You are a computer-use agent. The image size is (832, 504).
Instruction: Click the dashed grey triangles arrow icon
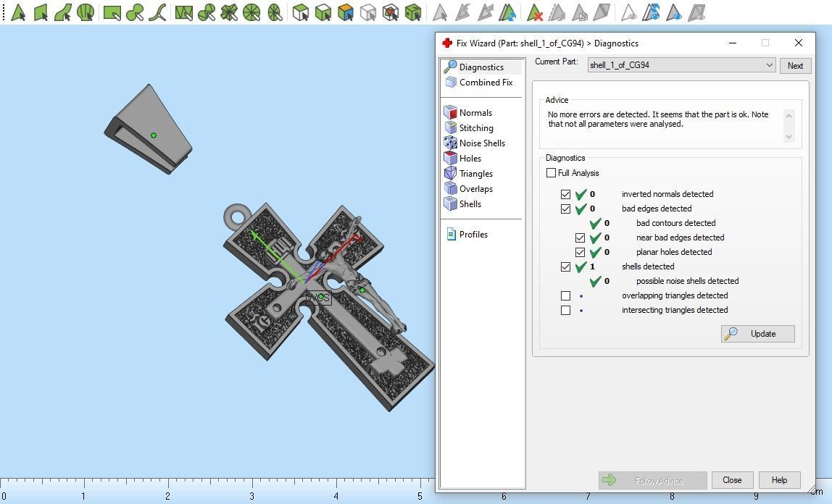557,12
